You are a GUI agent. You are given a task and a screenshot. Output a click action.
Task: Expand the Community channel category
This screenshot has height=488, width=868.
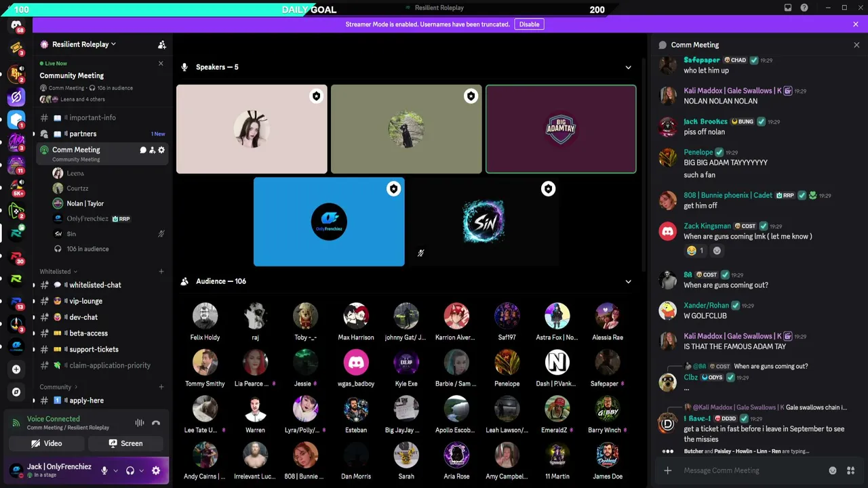pos(59,387)
